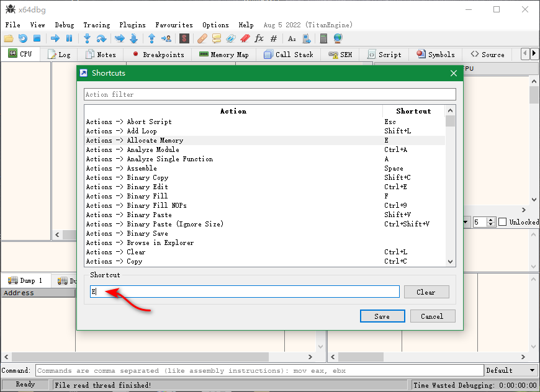
Task: Switch to the Source tab
Action: [x=488, y=55]
